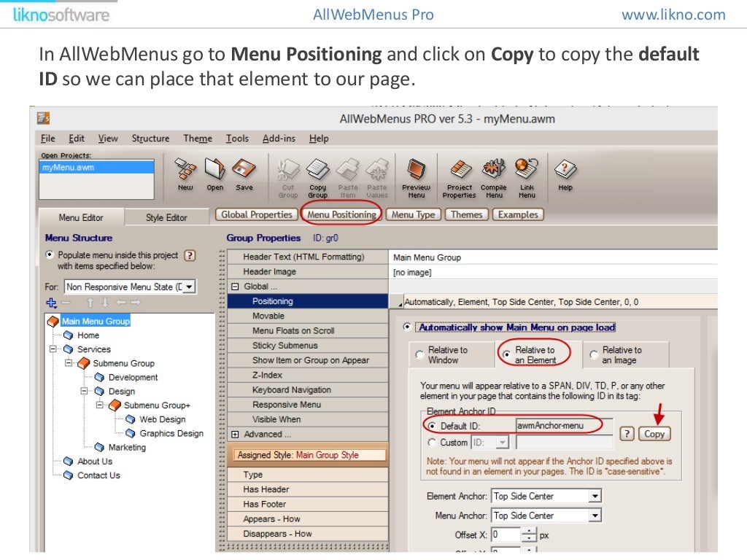Select Contact Us in the menu tree
Screen dimensions: 747x560
(98, 475)
